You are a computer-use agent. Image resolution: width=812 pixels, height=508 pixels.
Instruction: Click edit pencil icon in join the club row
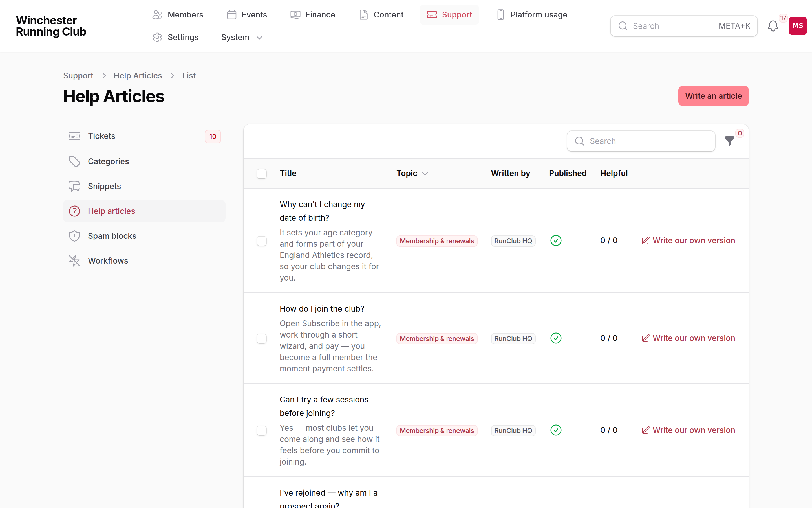click(645, 338)
